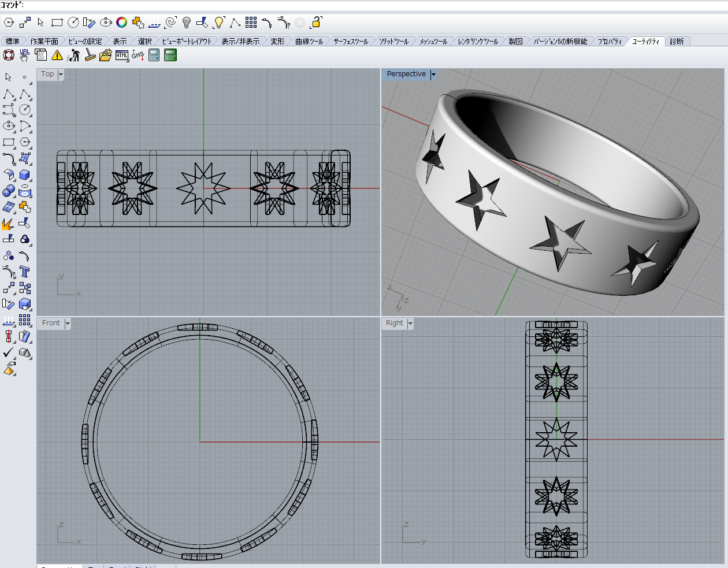Viewport: 728px width, 568px height.
Task: Click the Explode icon in left sidebar
Action: [x=9, y=223]
